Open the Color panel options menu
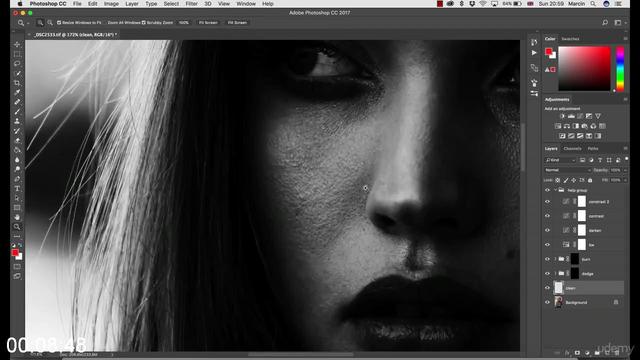This screenshot has width=640, height=360. point(625,39)
